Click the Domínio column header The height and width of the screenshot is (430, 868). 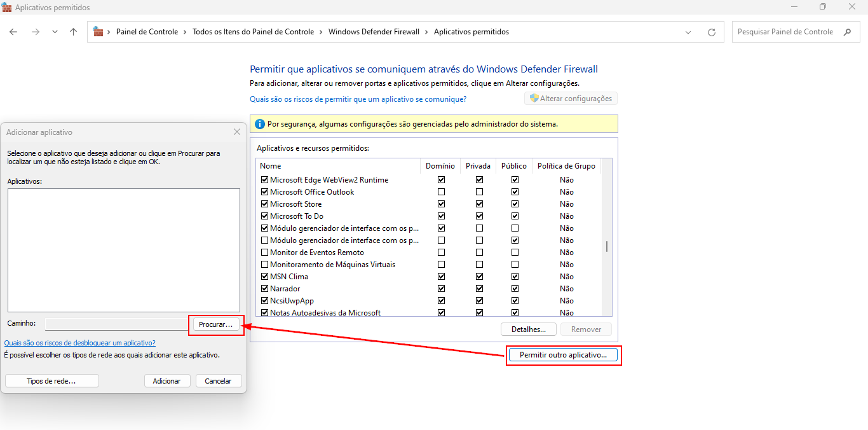coord(440,166)
